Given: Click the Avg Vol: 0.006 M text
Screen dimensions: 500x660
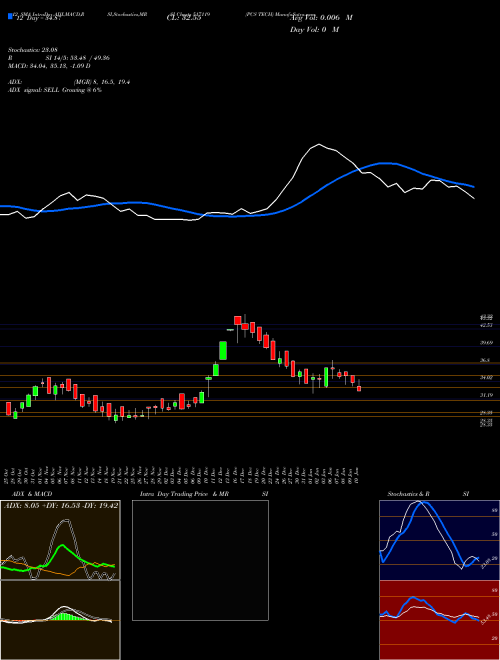Looking at the screenshot, I should pos(321,18).
